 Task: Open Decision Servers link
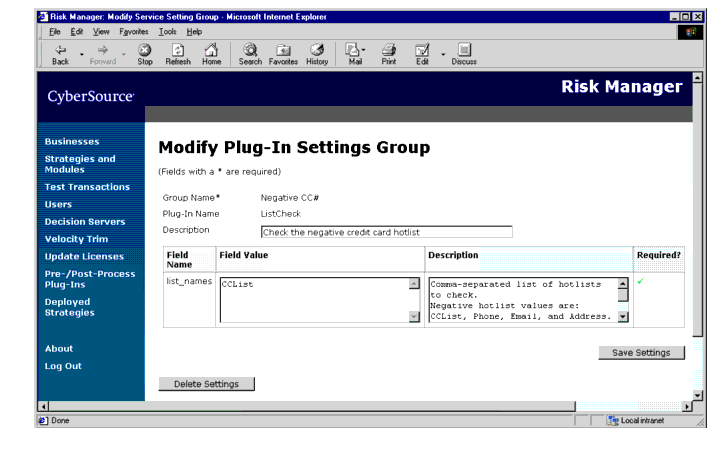85,222
